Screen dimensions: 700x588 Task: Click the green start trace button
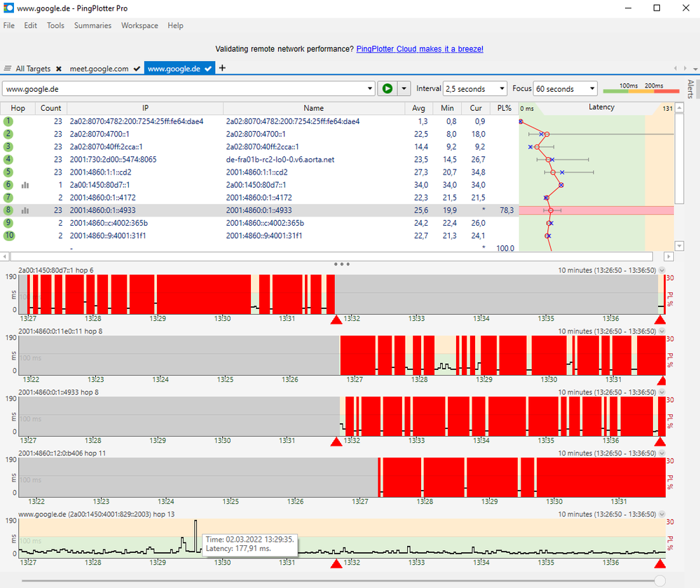pyautogui.click(x=387, y=88)
